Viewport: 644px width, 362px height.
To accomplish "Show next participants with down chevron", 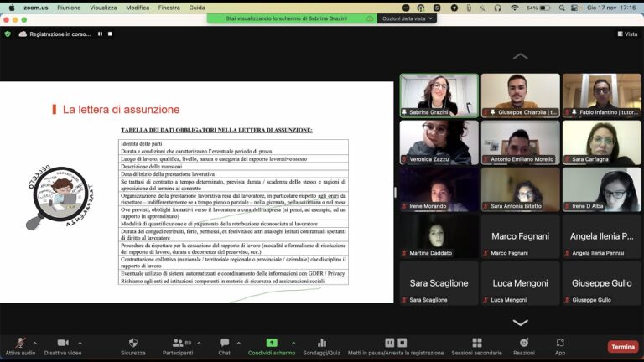I will click(521, 323).
